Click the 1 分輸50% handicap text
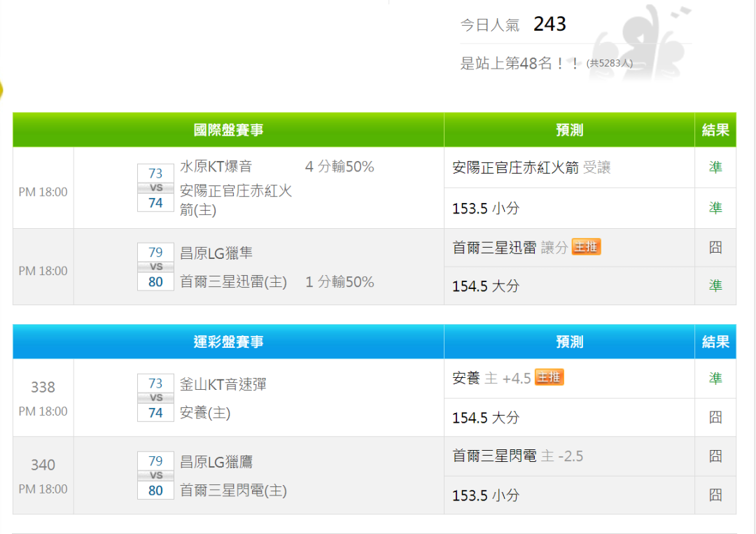 coord(339,282)
